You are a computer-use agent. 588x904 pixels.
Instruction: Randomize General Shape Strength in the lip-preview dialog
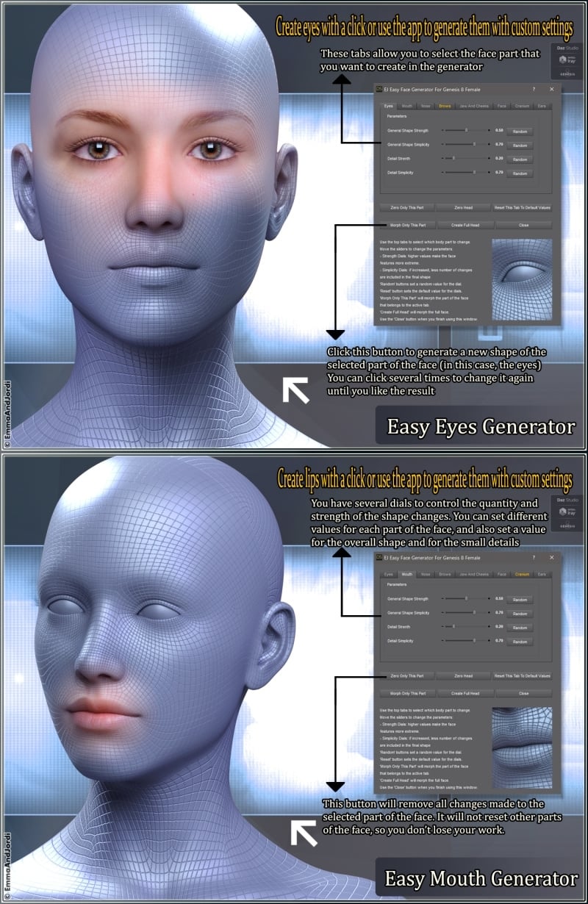point(520,599)
